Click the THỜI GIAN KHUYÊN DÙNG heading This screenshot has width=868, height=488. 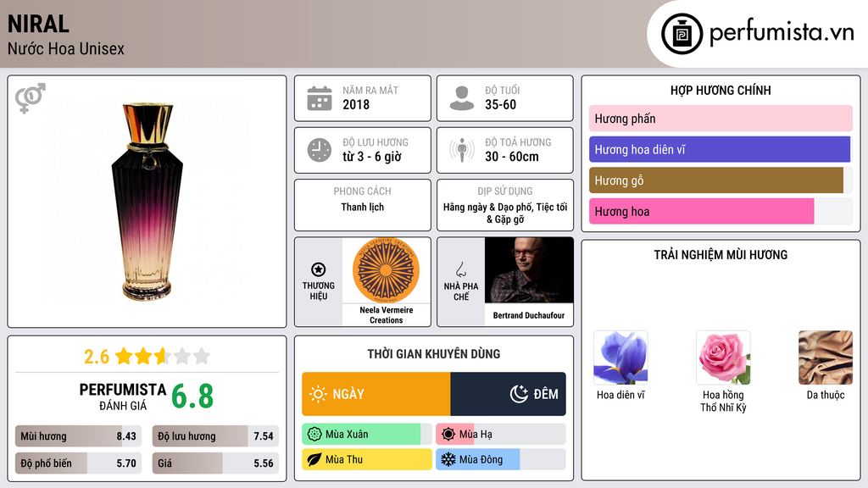[434, 353]
